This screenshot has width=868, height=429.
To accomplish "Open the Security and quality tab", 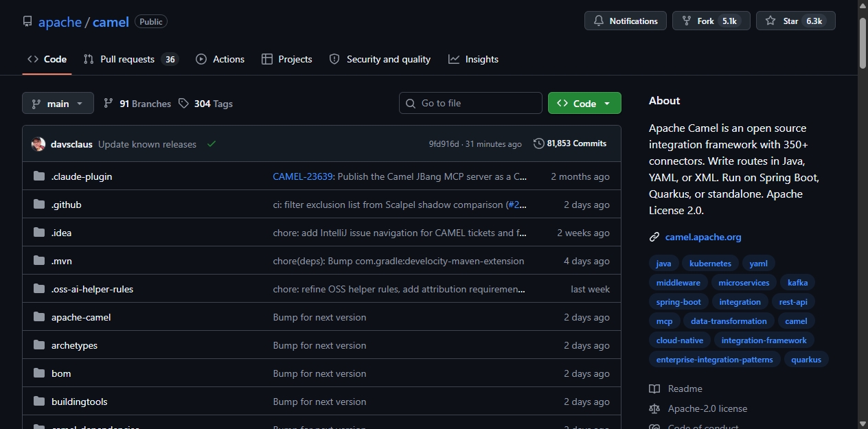I will click(x=380, y=60).
